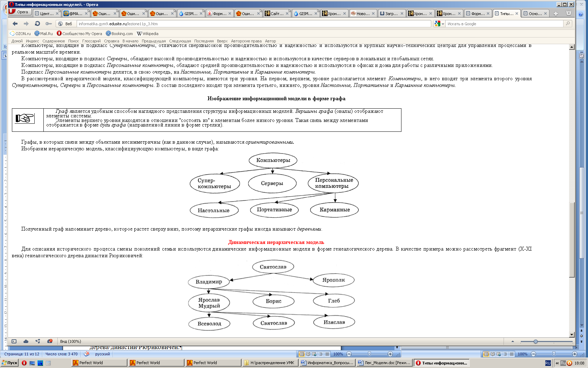Adjust the Opera zoom slider handle
This screenshot has height=368, width=588.
(535, 341)
